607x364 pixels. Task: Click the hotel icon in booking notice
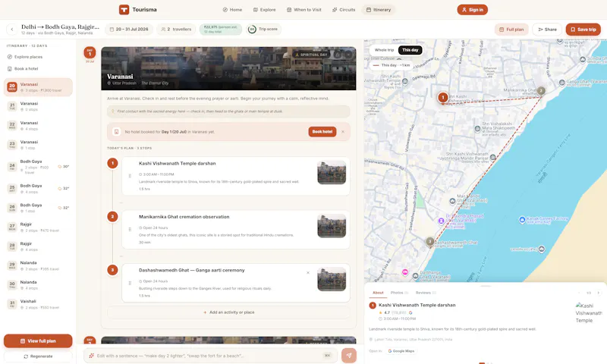[116, 131]
